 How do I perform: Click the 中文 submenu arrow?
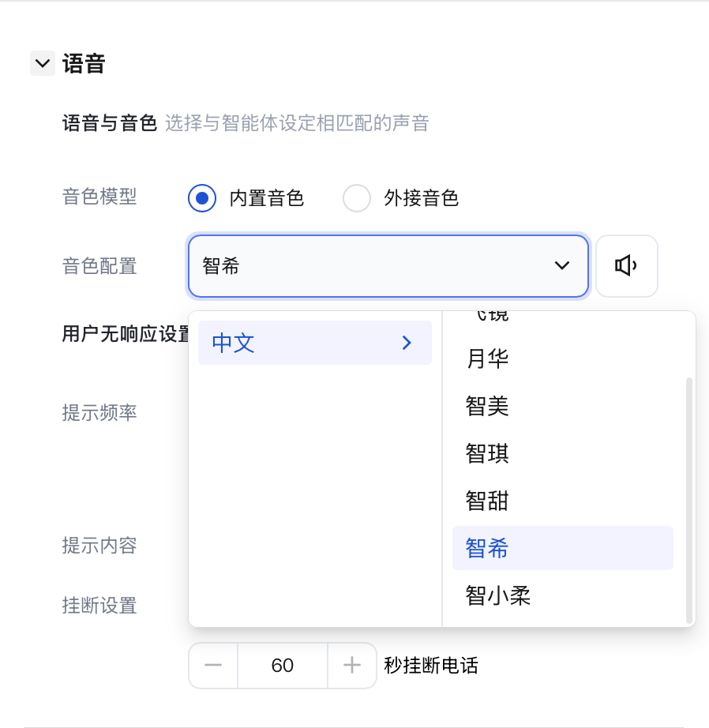pyautogui.click(x=407, y=343)
